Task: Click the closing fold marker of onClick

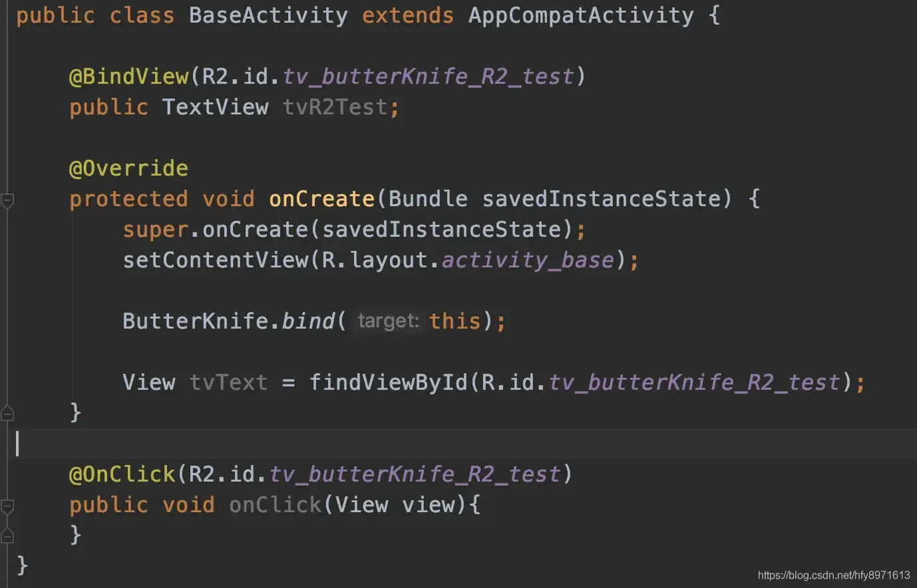Action: [7, 536]
